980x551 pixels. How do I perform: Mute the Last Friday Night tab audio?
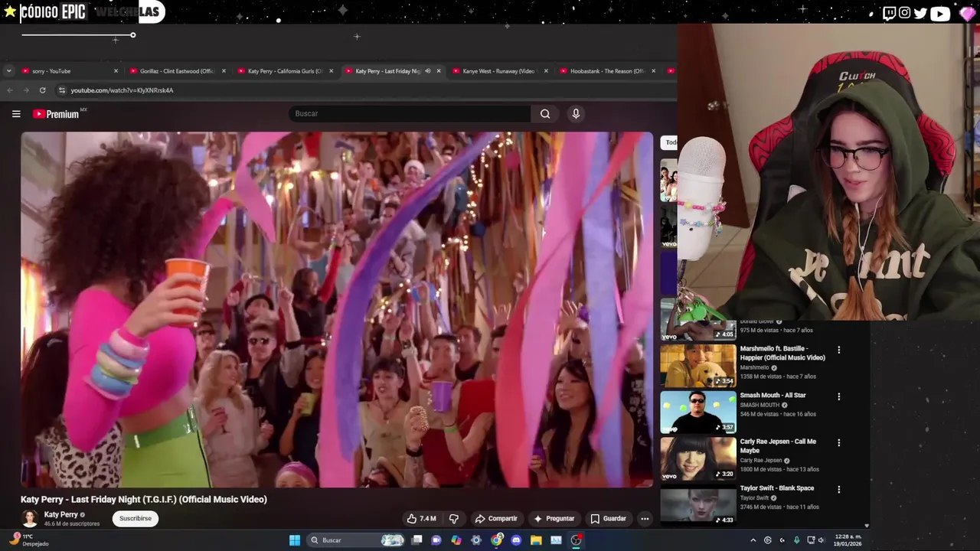coord(428,71)
